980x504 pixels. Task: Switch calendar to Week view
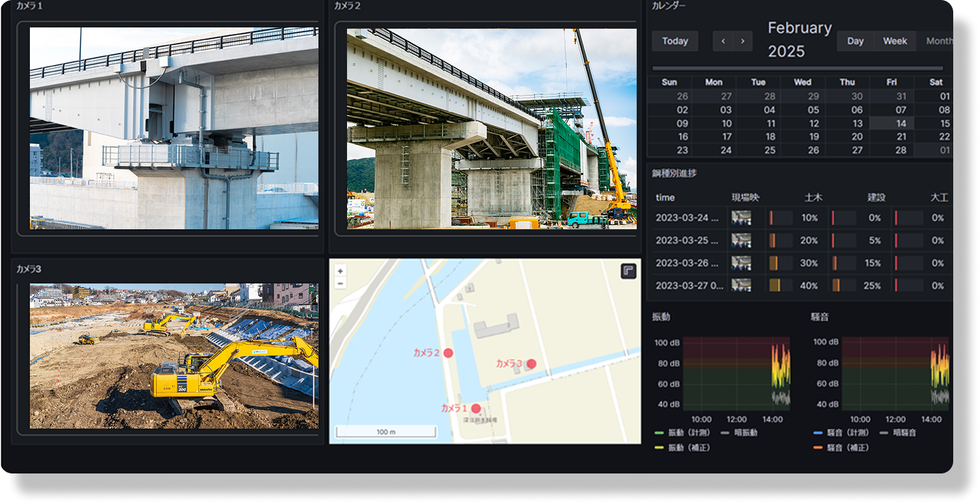tap(895, 41)
